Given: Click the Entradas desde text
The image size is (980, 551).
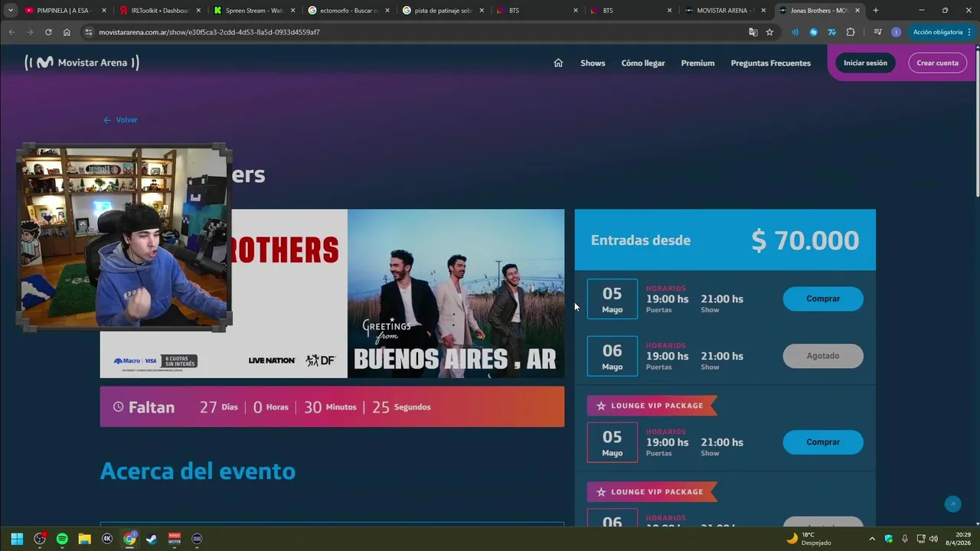Looking at the screenshot, I should pyautogui.click(x=641, y=240).
